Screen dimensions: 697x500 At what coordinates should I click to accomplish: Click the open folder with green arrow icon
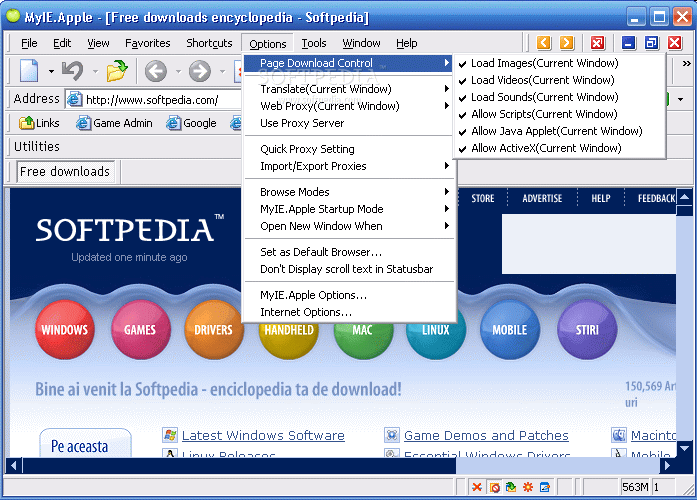point(117,70)
